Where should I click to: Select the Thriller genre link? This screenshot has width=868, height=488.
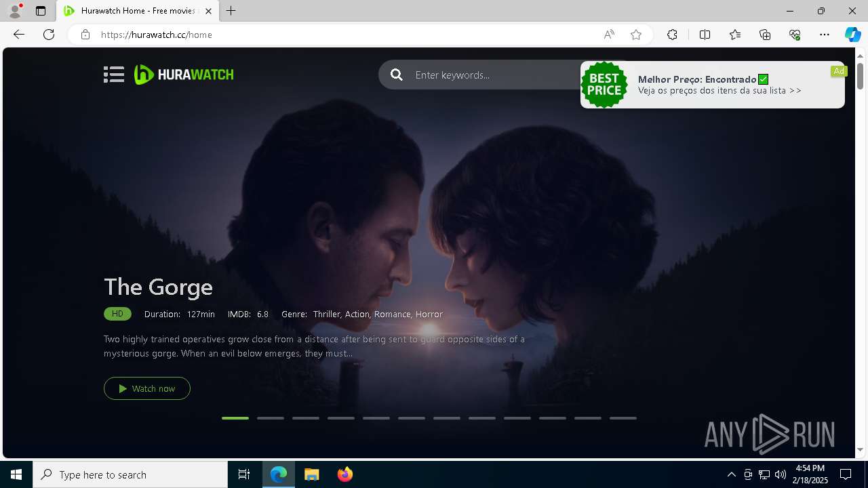pos(327,314)
